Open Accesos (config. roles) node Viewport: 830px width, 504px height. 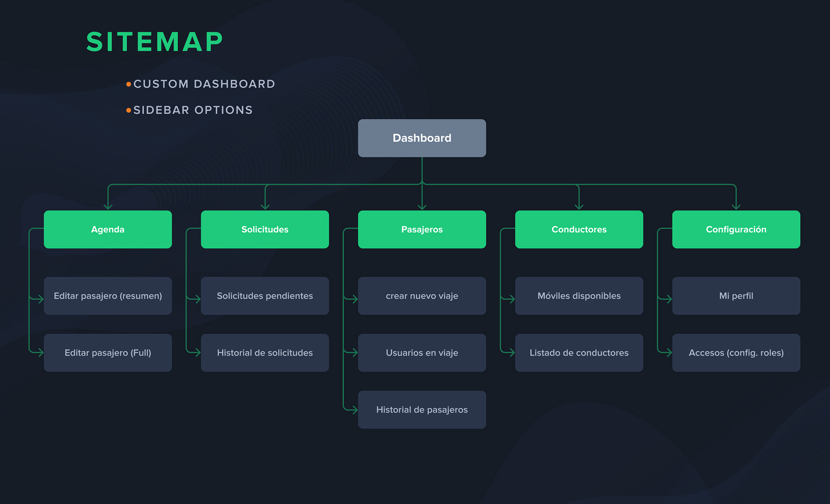tap(736, 352)
